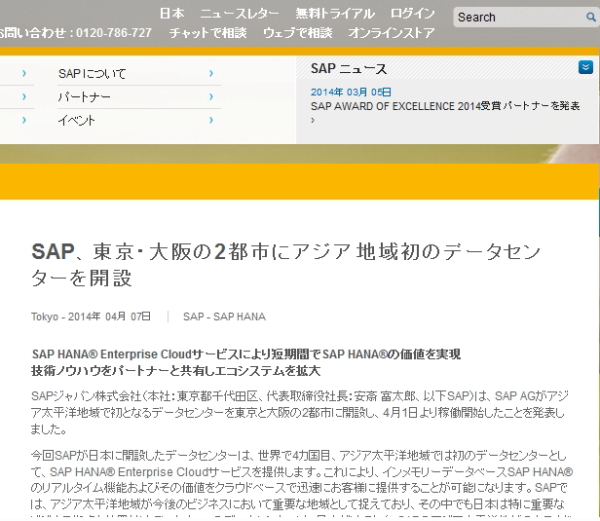Expand the chevron left of SAPについて
This screenshot has height=521, width=600.
coord(23,74)
